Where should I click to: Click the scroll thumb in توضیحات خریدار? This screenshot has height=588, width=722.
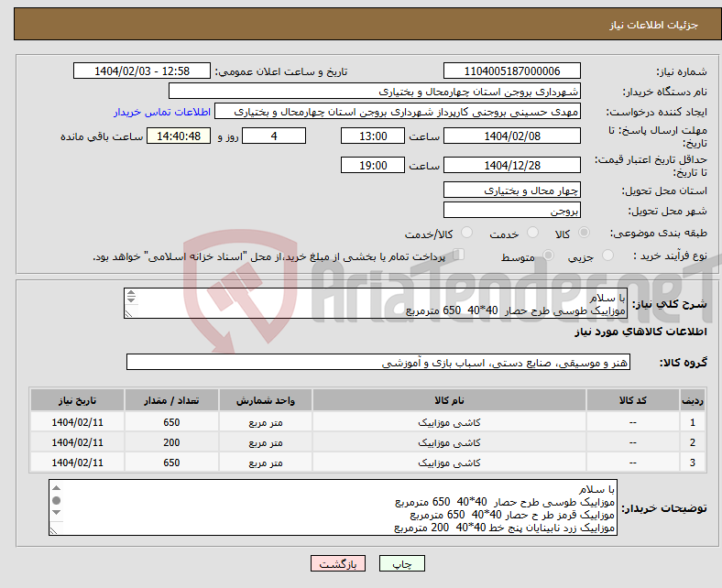56,500
